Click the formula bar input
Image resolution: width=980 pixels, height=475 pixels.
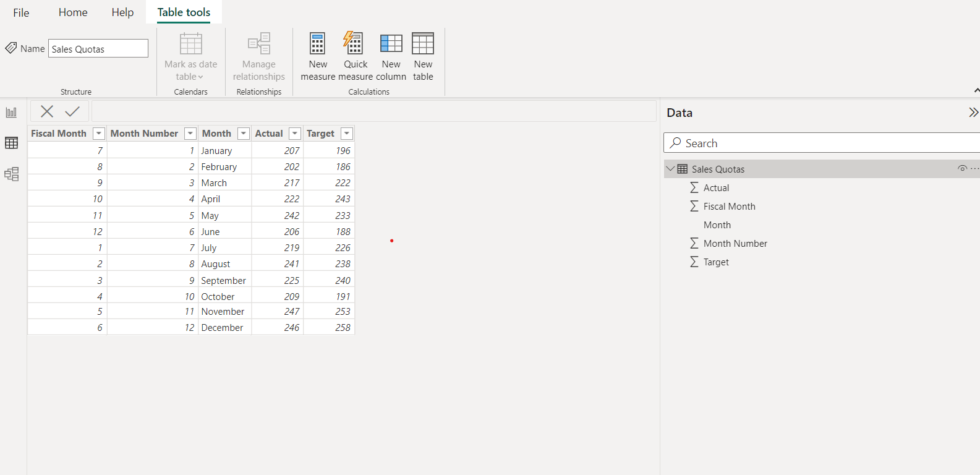coord(374,111)
